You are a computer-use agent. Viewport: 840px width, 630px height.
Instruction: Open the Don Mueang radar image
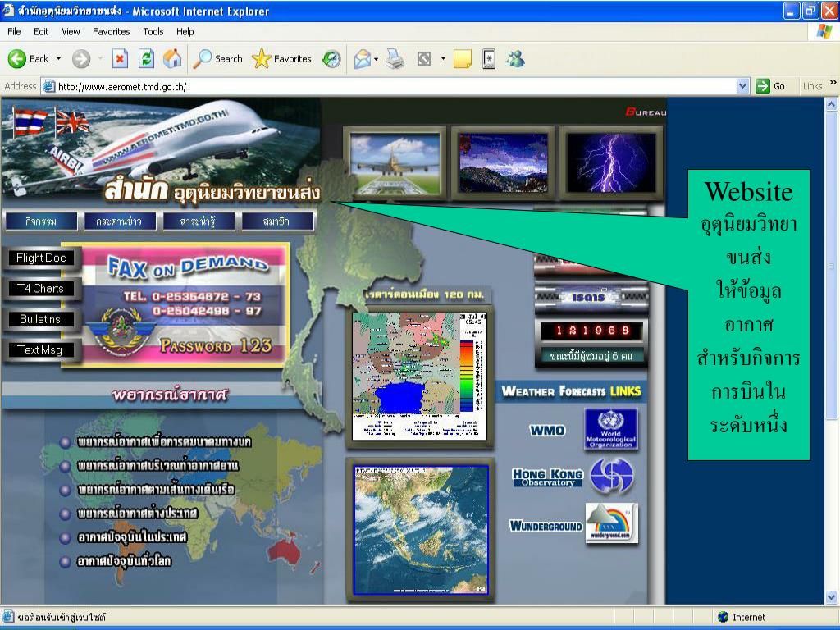(419, 376)
